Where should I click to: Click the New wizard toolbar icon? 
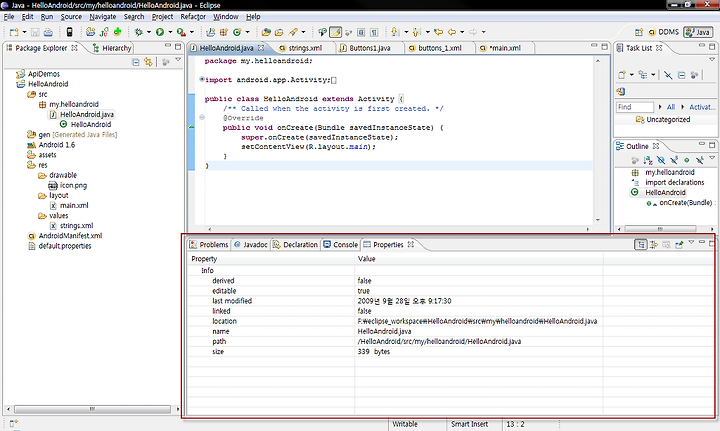click(14, 32)
